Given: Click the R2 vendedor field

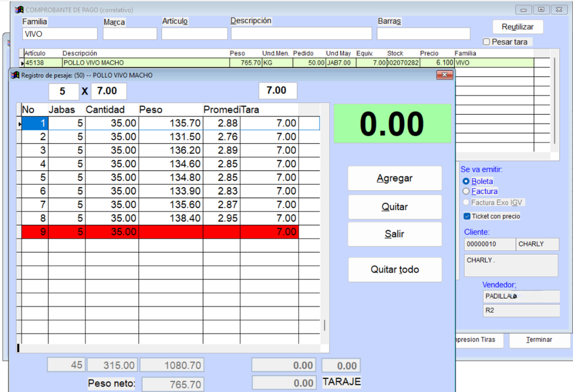Looking at the screenshot, I should (521, 311).
